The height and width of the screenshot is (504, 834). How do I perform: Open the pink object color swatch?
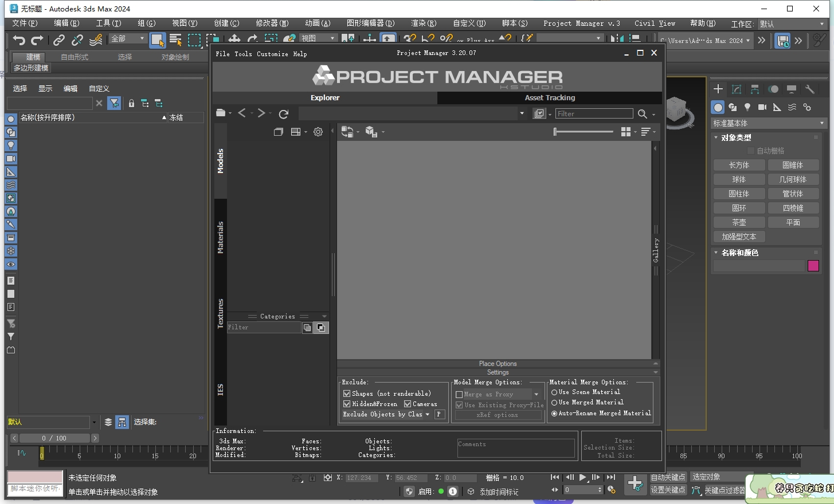tap(813, 266)
